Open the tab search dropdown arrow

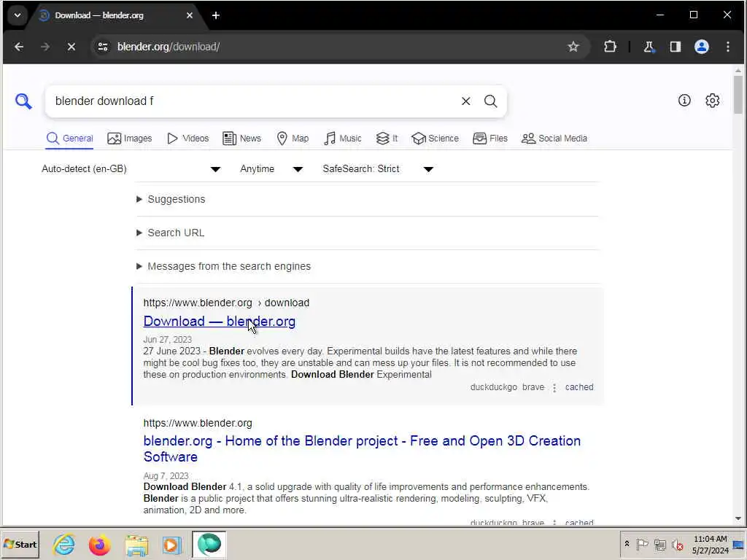click(x=18, y=15)
